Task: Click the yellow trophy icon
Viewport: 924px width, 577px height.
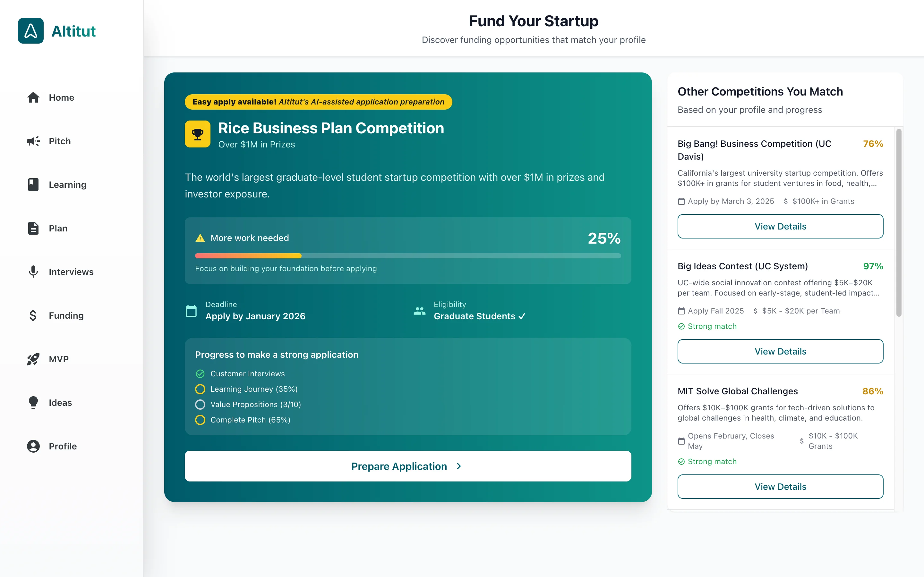Action: pyautogui.click(x=197, y=134)
